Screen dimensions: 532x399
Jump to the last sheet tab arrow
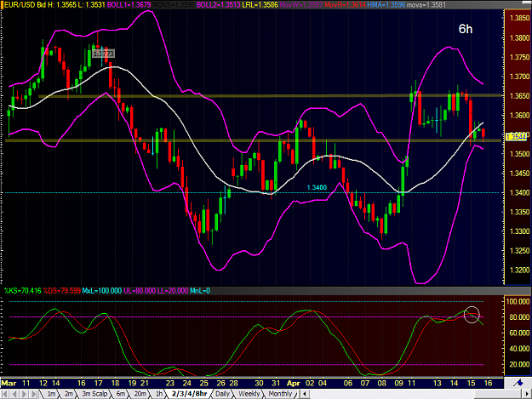point(34,394)
